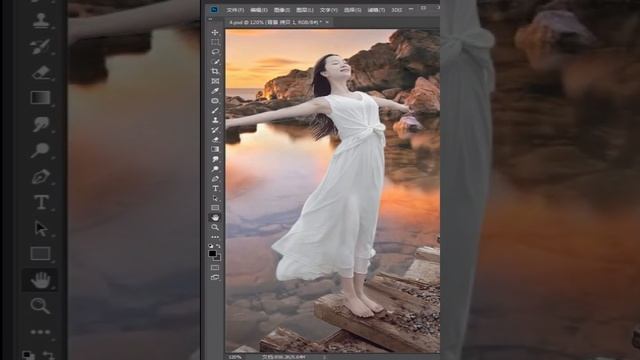Select Hand tool in center window toolbar
The width and height of the screenshot is (640, 360).
coord(215,218)
